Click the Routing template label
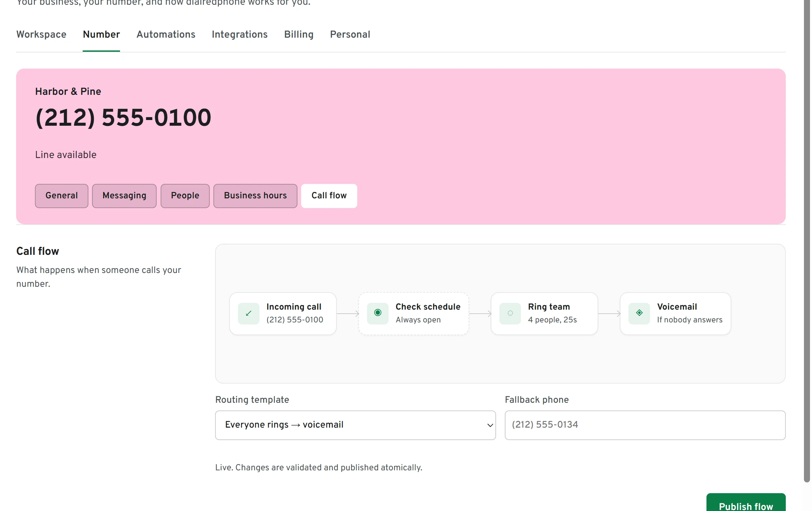Viewport: 812px width, 511px height. [x=252, y=400]
